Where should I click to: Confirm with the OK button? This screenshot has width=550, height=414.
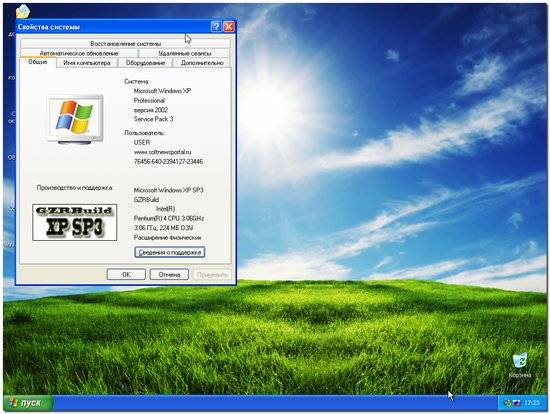126,274
